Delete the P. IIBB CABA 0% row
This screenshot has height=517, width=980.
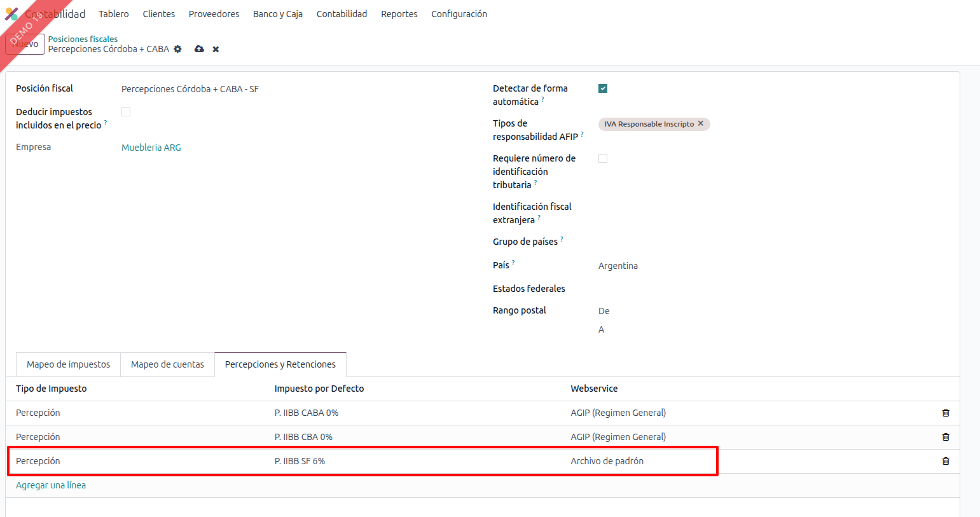point(945,413)
